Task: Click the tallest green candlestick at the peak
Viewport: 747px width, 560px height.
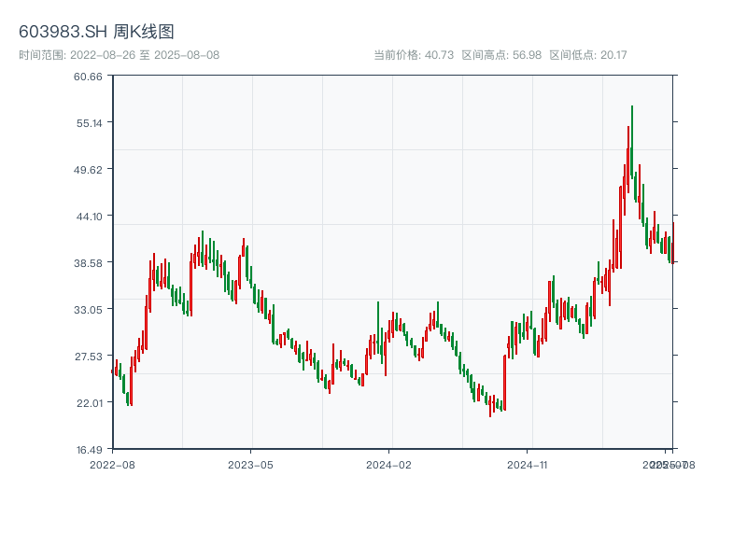Action: click(x=632, y=143)
